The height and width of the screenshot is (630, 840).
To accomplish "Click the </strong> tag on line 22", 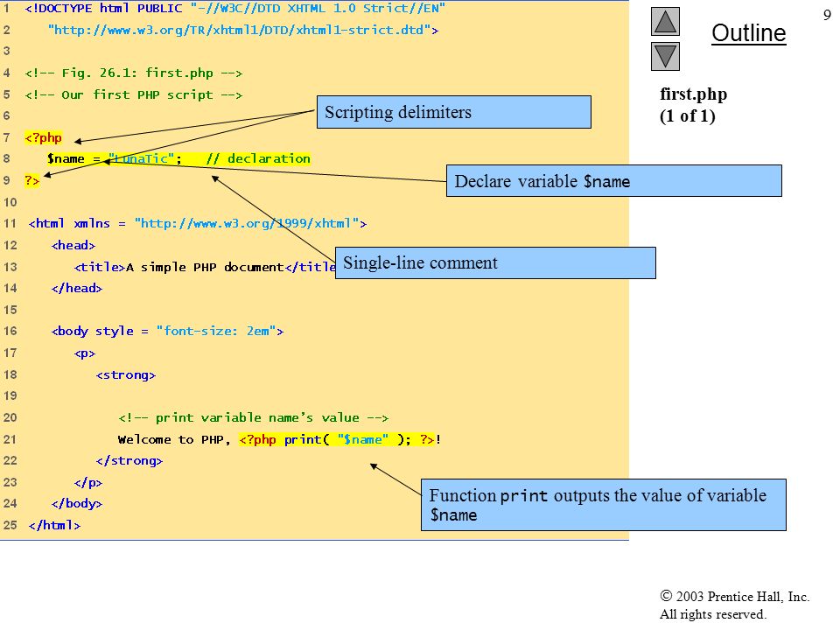I will tap(129, 461).
